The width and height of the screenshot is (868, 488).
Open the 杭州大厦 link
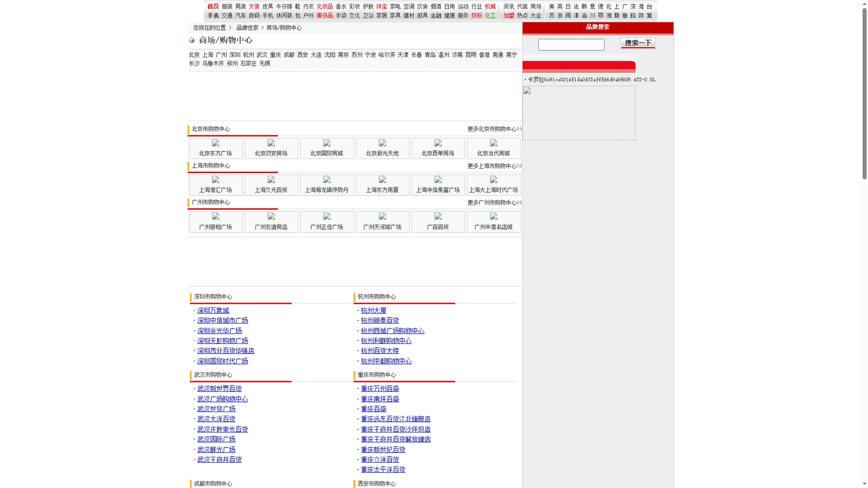374,311
